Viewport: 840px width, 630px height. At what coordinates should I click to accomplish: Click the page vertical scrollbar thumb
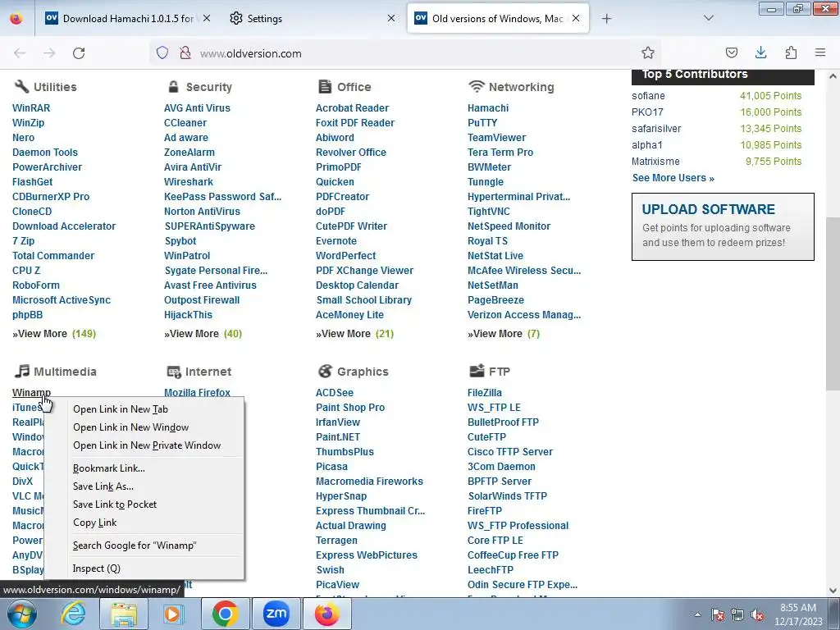click(833, 304)
